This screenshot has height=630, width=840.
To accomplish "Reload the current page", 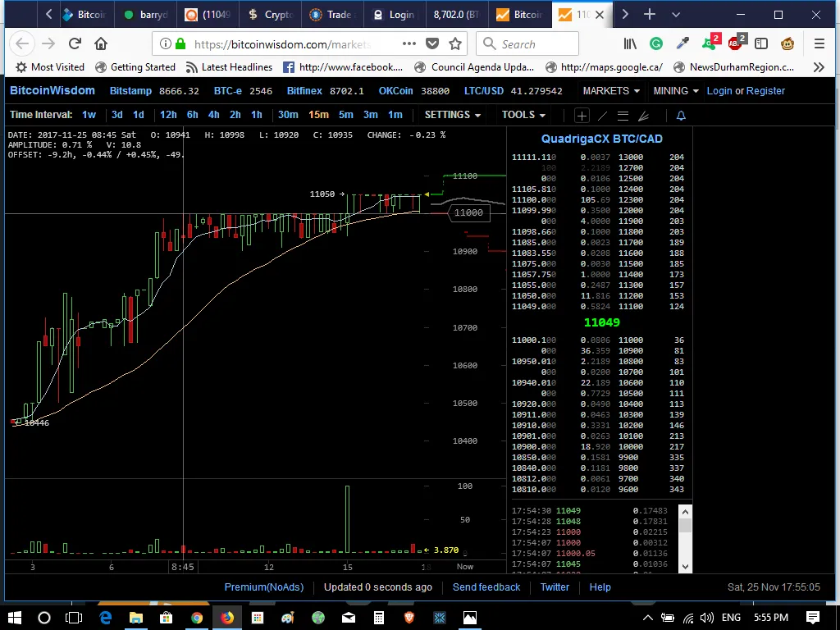I will pos(75,44).
